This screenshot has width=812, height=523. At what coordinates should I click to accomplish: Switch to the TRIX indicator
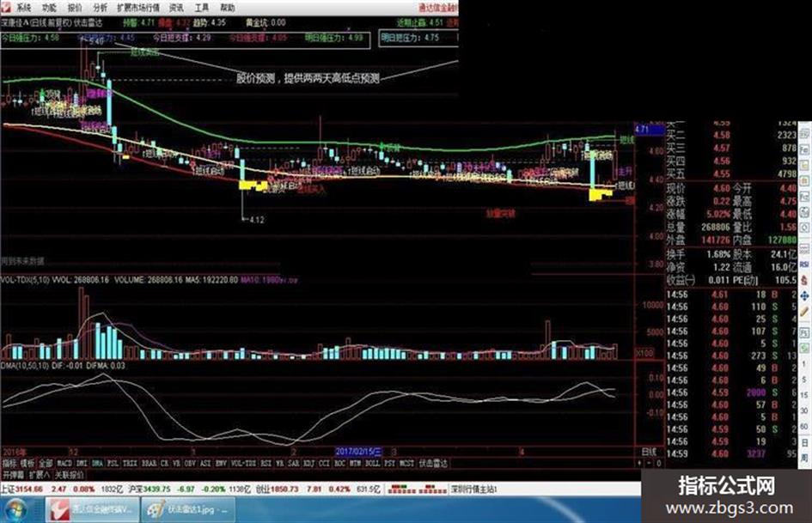[x=130, y=464]
